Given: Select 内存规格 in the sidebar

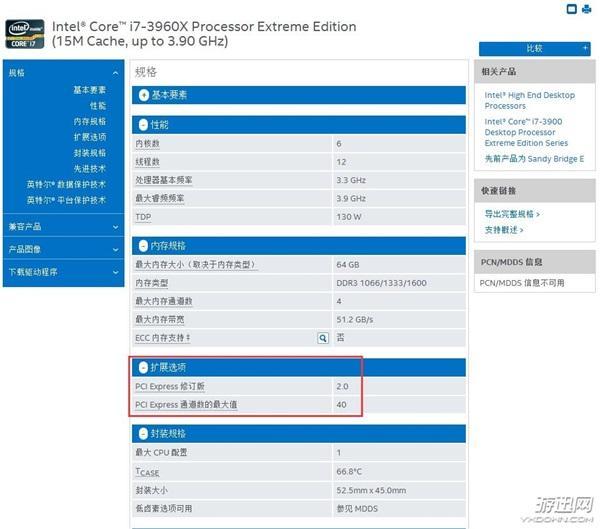Looking at the screenshot, I should point(90,121).
